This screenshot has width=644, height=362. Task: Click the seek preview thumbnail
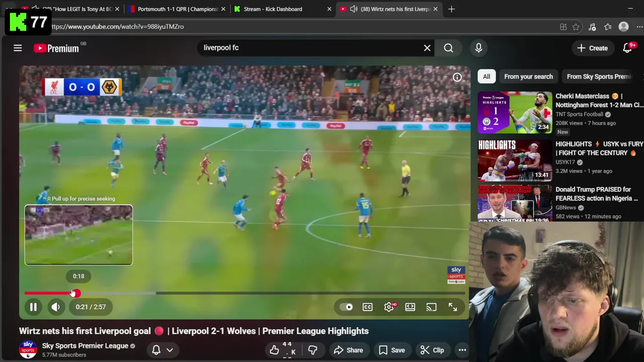(78, 235)
